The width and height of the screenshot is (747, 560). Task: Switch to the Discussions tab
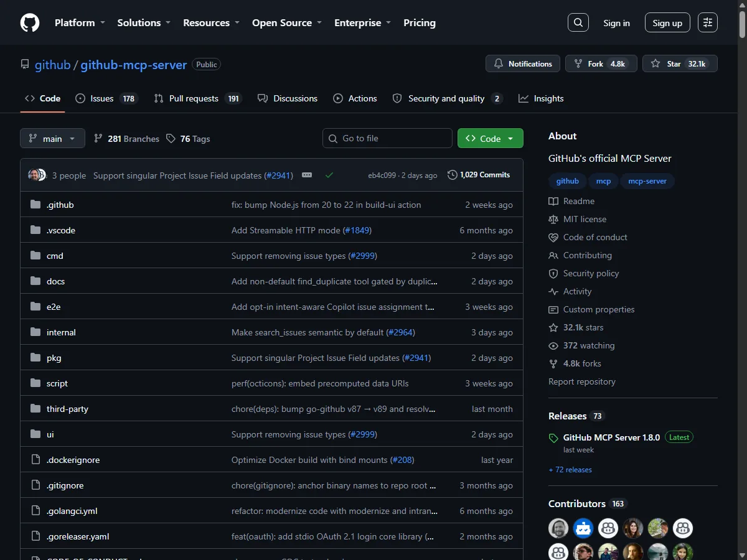pyautogui.click(x=288, y=98)
